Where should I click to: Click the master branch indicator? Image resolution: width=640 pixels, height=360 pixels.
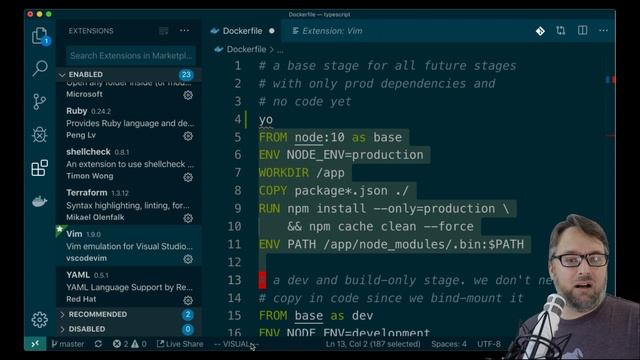[68, 344]
